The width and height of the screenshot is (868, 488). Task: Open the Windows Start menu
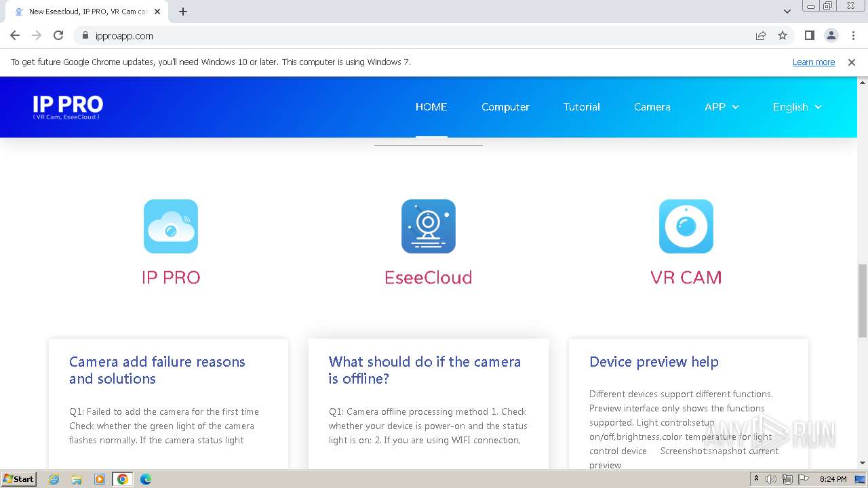19,479
